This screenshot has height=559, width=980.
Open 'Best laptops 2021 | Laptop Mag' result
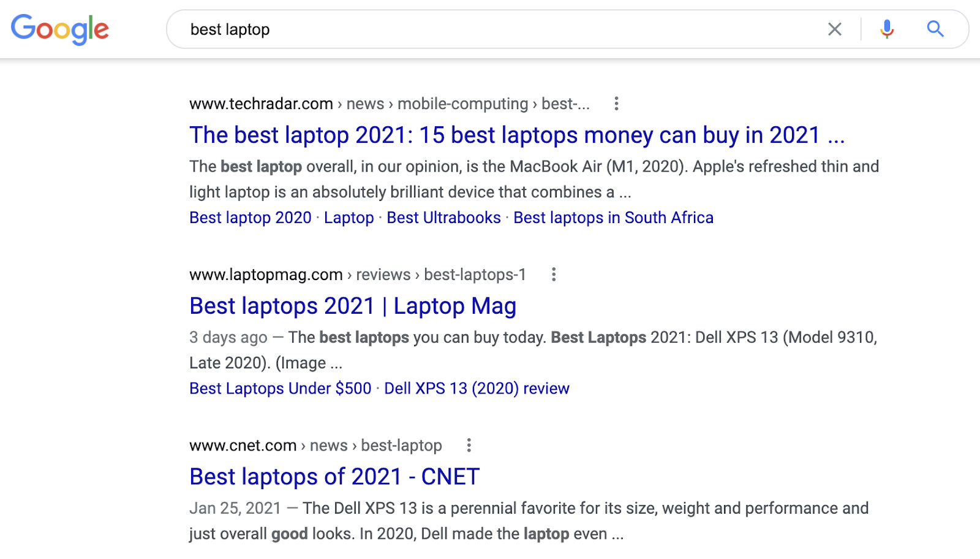point(353,306)
